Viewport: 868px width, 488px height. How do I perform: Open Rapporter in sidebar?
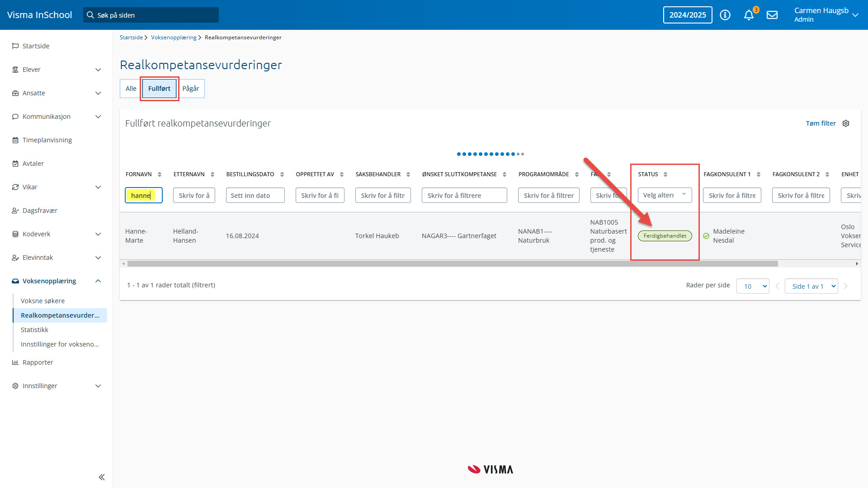point(38,362)
